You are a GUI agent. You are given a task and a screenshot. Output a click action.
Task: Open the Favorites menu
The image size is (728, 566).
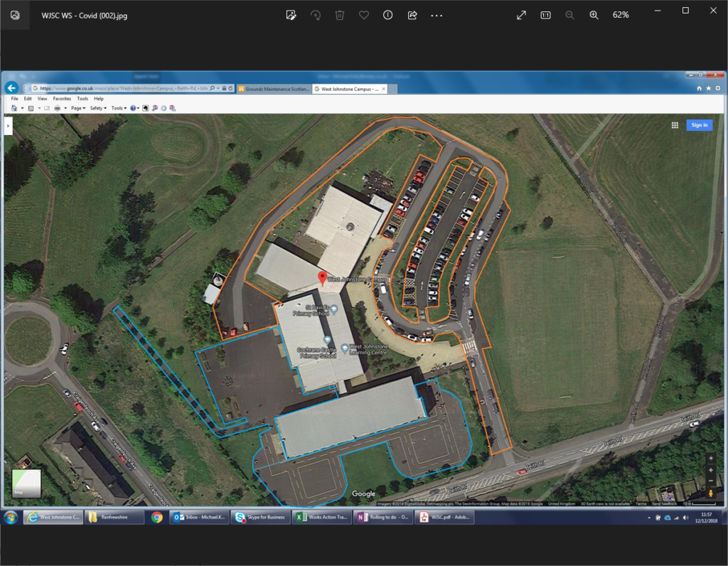tap(62, 98)
